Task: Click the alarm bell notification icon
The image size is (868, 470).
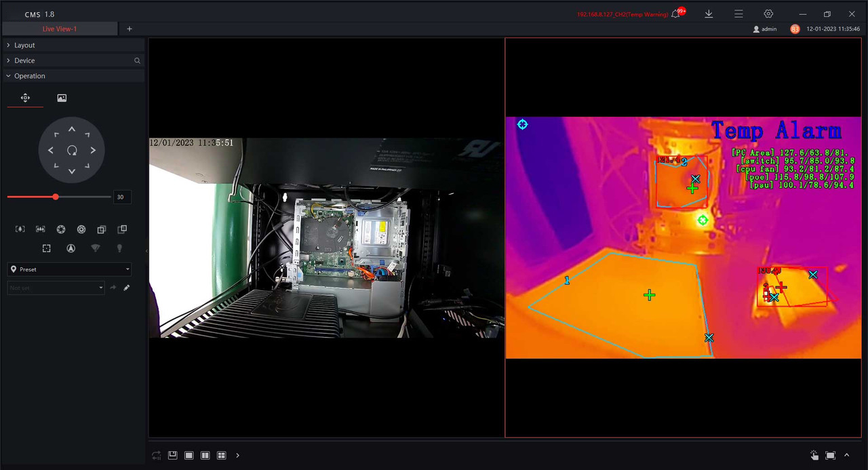Action: [x=675, y=14]
